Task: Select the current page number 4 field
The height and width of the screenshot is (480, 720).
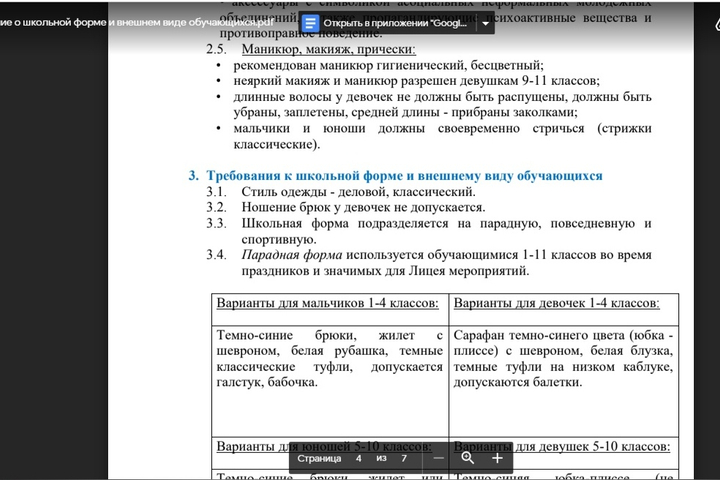Action: [x=358, y=458]
